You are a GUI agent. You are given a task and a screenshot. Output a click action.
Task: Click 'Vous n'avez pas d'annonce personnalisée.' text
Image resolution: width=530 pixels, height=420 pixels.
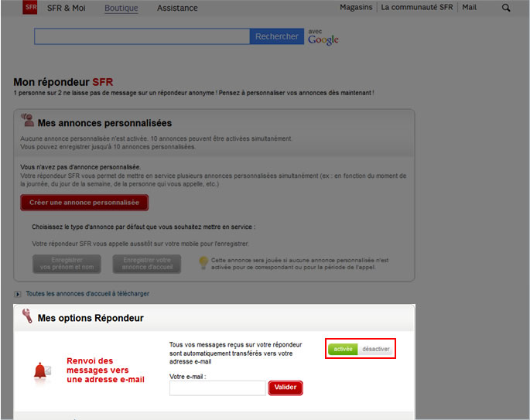[x=80, y=167]
